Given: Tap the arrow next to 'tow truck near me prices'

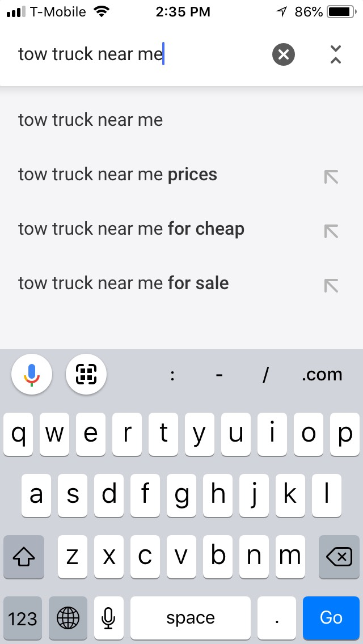Looking at the screenshot, I should (x=331, y=177).
